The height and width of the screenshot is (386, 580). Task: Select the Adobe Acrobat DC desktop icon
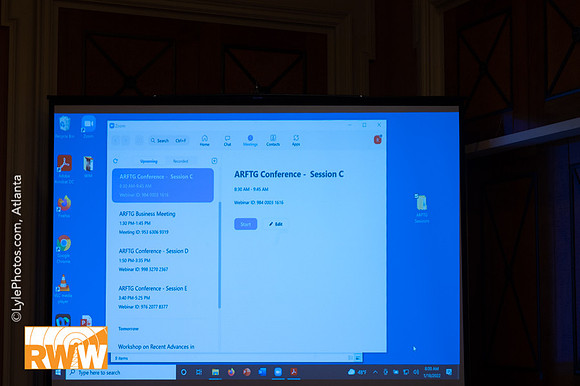coord(64,169)
